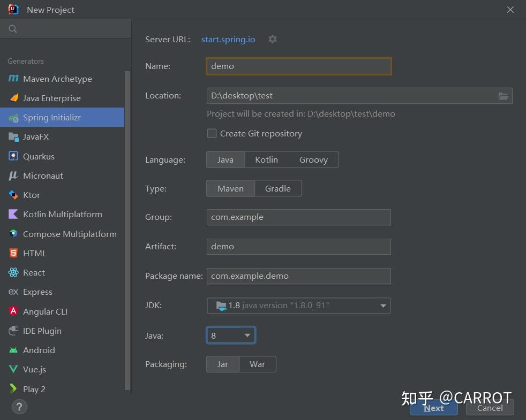The image size is (526, 420).
Task: Enable Create Git repository
Action: point(212,134)
